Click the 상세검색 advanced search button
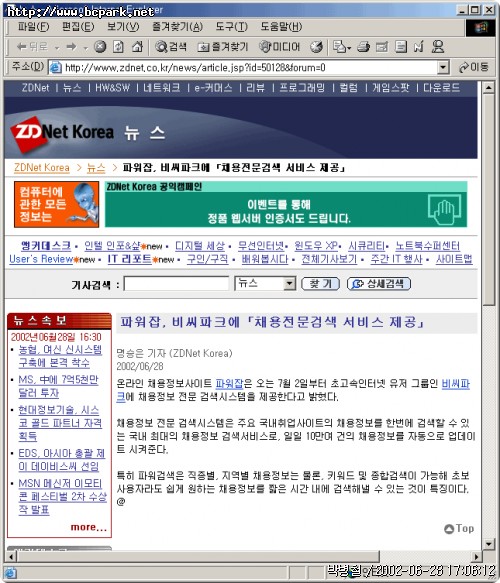500x583 pixels. point(379,284)
